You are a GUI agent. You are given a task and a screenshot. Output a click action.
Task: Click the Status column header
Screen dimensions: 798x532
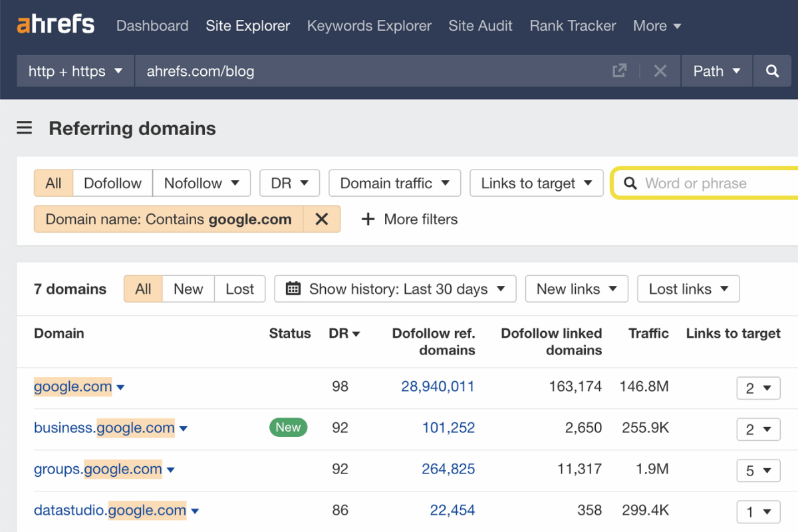[x=290, y=333]
